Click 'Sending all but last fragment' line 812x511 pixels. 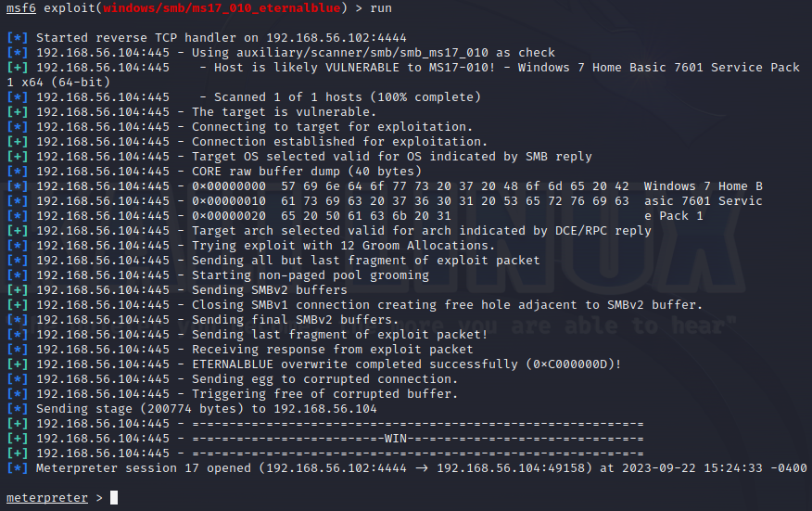click(273, 261)
